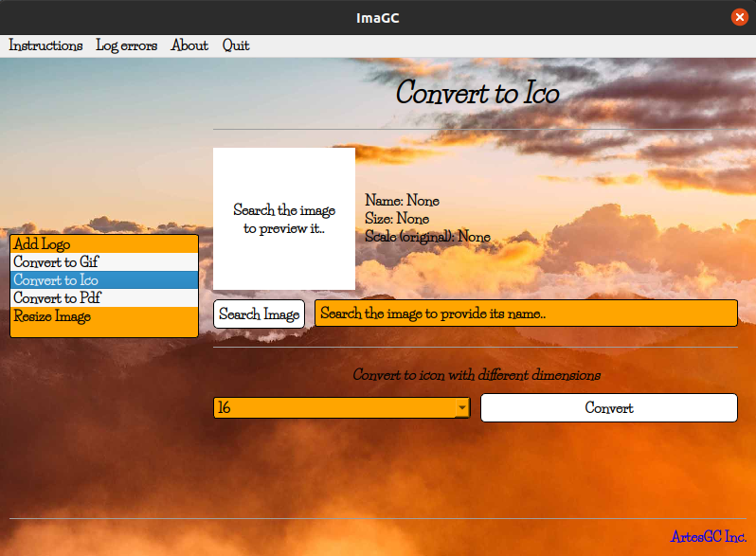Click the Scale (original): None label
The height and width of the screenshot is (556, 756).
pos(427,236)
